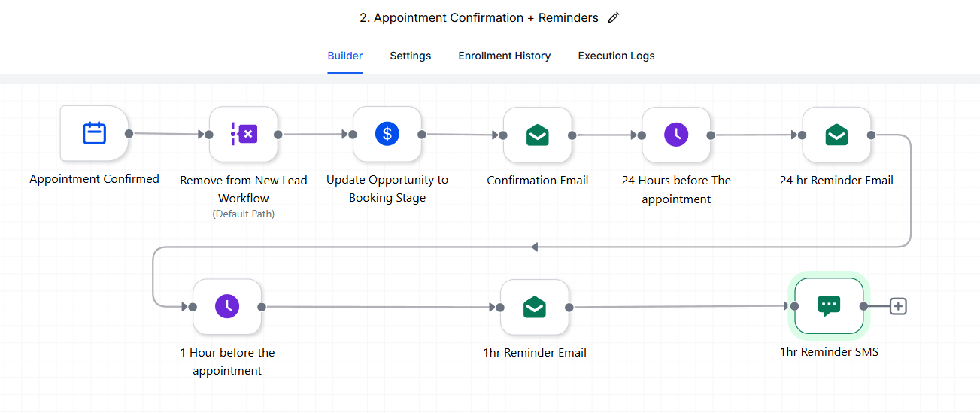This screenshot has height=413, width=980.
Task: Click the 'Confirmation Email' label
Action: (x=538, y=181)
